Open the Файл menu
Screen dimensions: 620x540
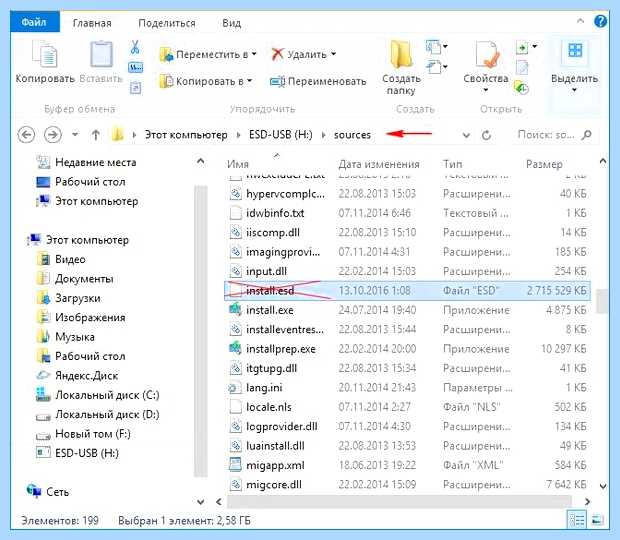(x=34, y=22)
